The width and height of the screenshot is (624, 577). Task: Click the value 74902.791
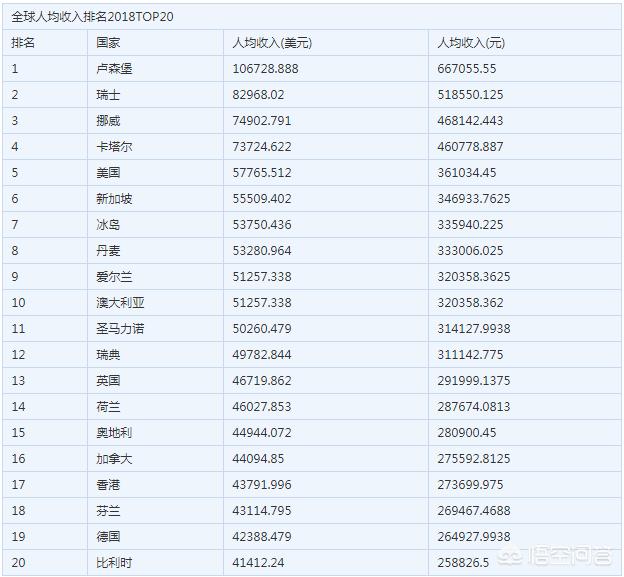[262, 121]
